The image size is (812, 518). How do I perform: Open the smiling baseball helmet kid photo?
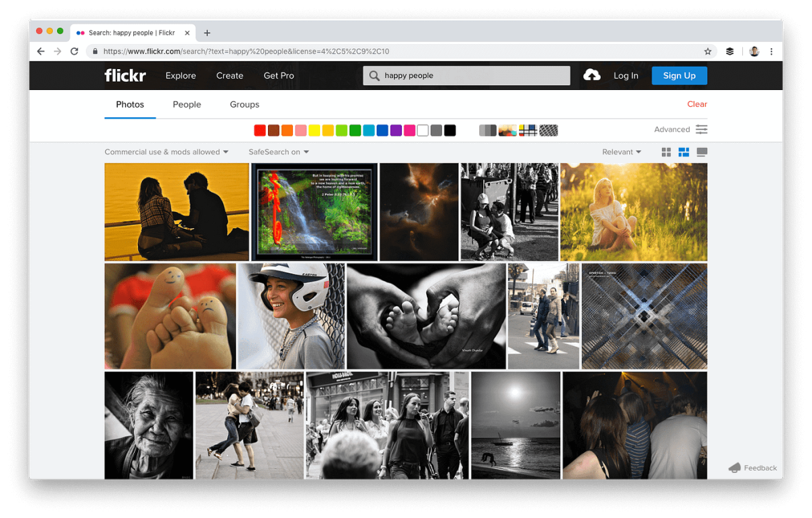(291, 316)
